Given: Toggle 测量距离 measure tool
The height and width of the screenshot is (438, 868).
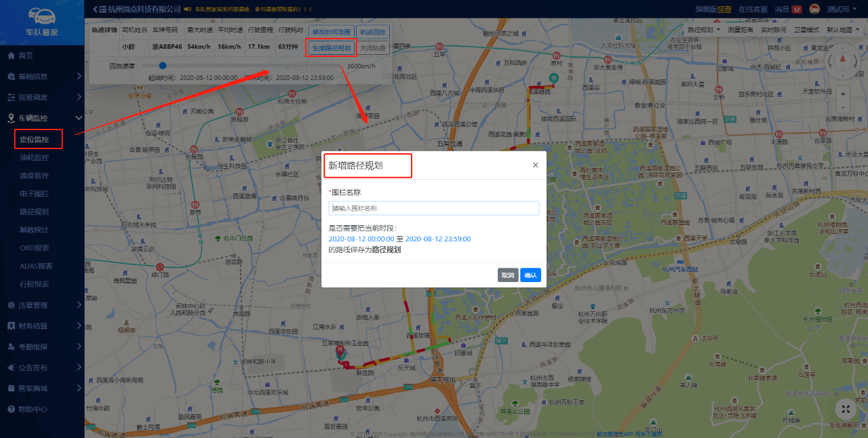Looking at the screenshot, I should pos(741,30).
